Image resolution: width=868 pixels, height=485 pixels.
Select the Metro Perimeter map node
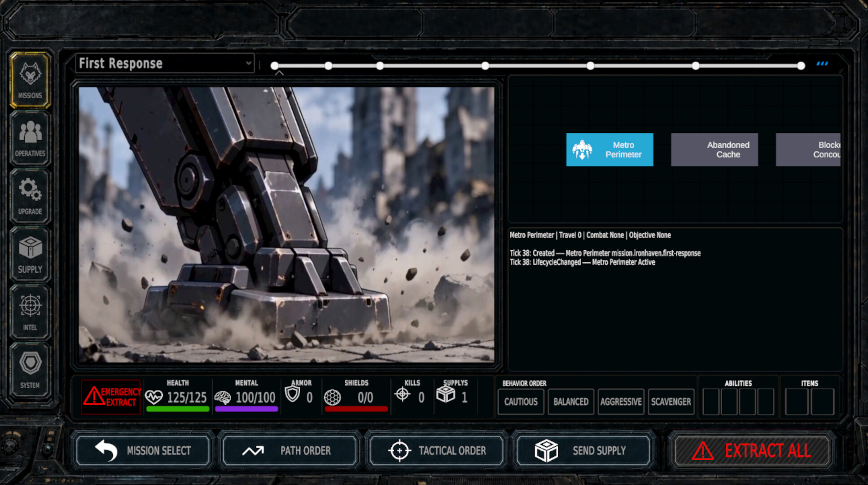609,150
